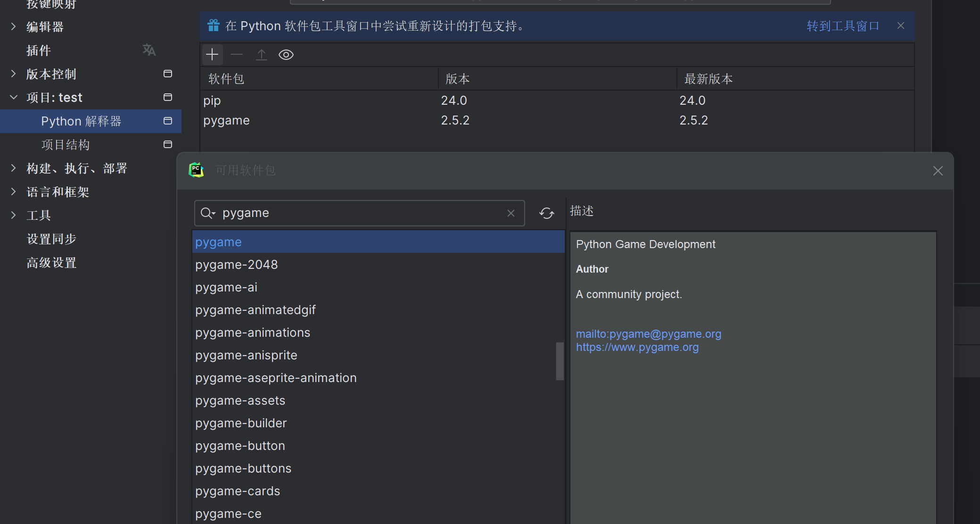
Task: Click the gift icon in the notification banner
Action: [x=214, y=25]
